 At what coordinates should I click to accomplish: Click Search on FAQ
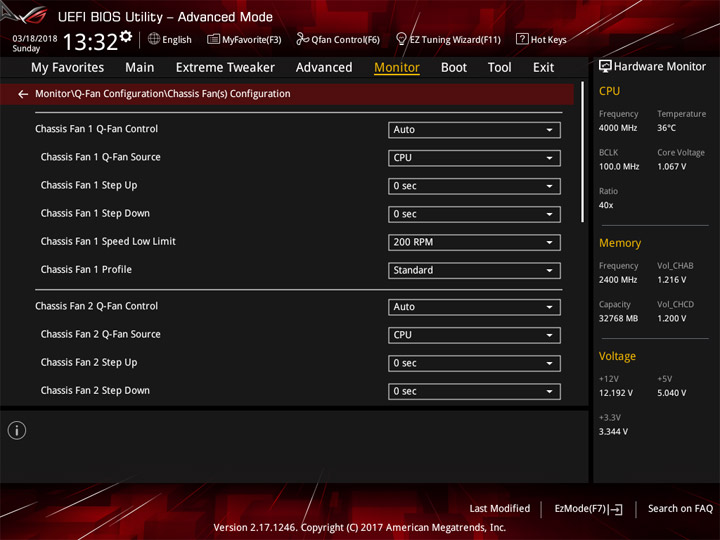(x=680, y=509)
